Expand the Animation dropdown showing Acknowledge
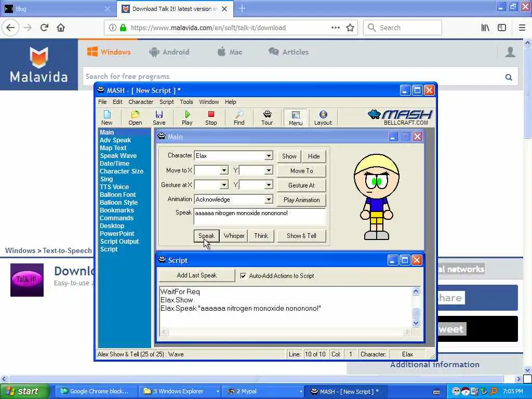The height and width of the screenshot is (399, 532). (x=269, y=199)
